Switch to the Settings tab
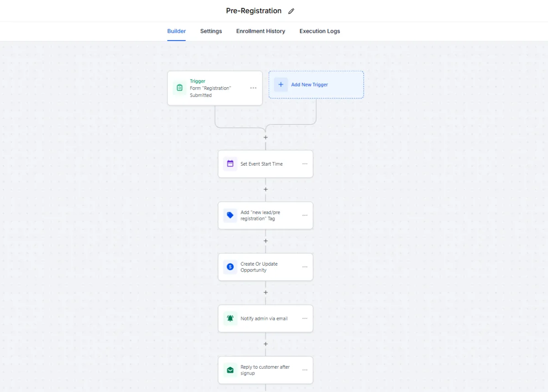Screen dimensions: 548x392 (211, 31)
